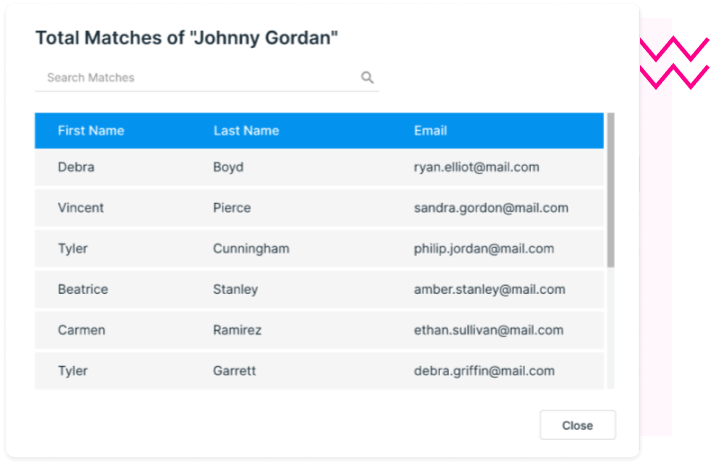Click the Garrett last name cell

coord(234,371)
